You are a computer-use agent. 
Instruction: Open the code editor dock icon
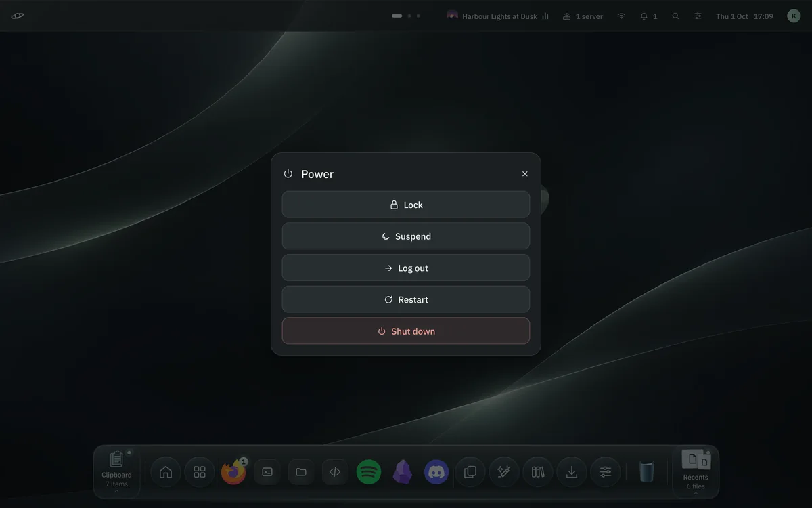pyautogui.click(x=335, y=472)
